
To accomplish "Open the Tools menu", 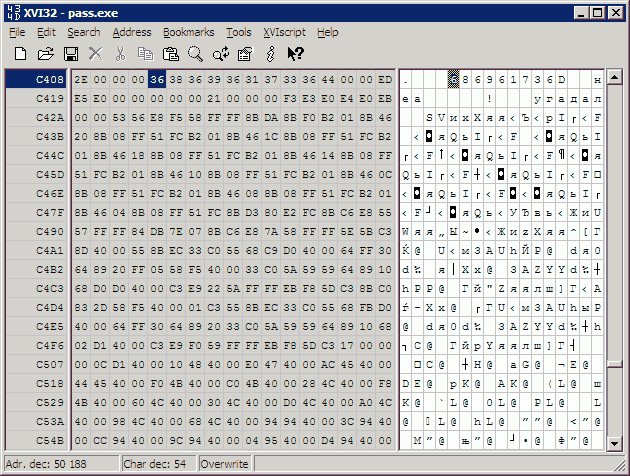I will (x=238, y=32).
